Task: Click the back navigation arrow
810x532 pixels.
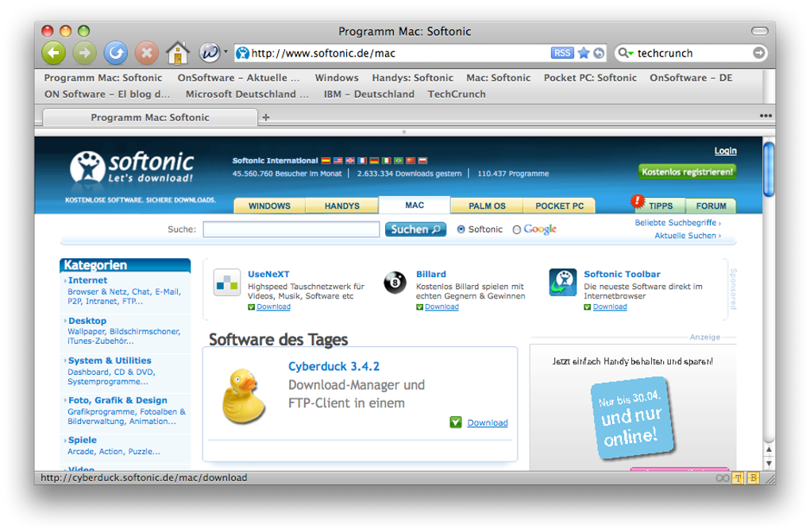Action: (52, 52)
